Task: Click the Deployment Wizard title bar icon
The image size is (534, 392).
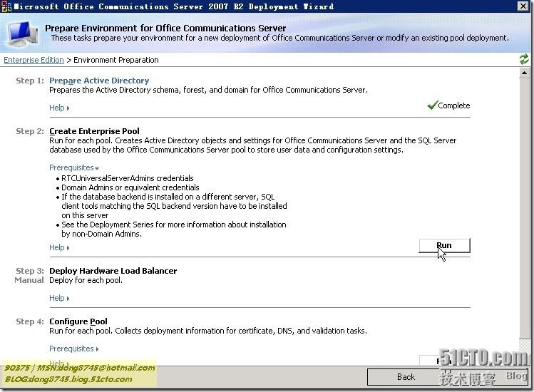Action: 6,6
